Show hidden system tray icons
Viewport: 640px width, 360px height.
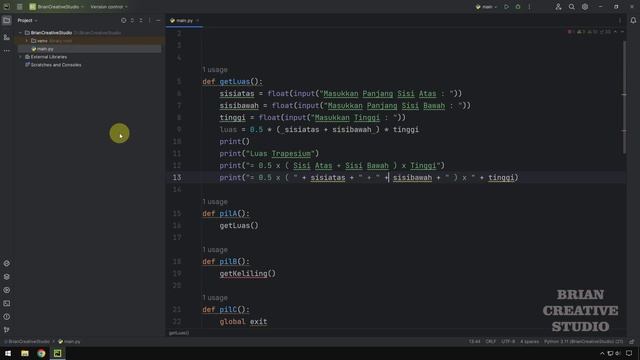point(602,353)
